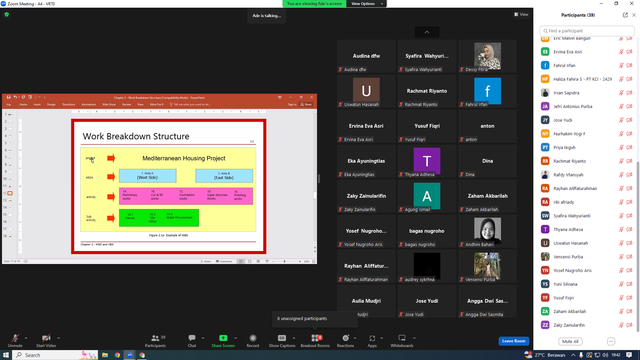Expand caret next to Chat

point(203,338)
